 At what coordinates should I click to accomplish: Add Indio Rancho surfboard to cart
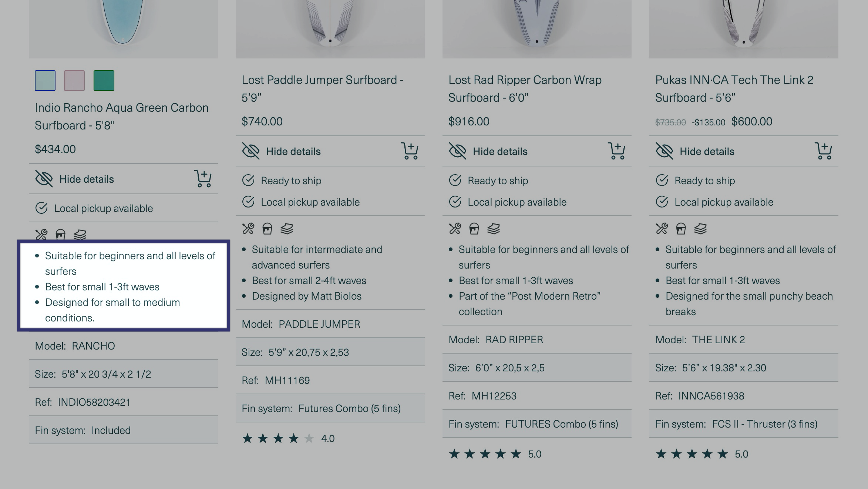pyautogui.click(x=203, y=179)
